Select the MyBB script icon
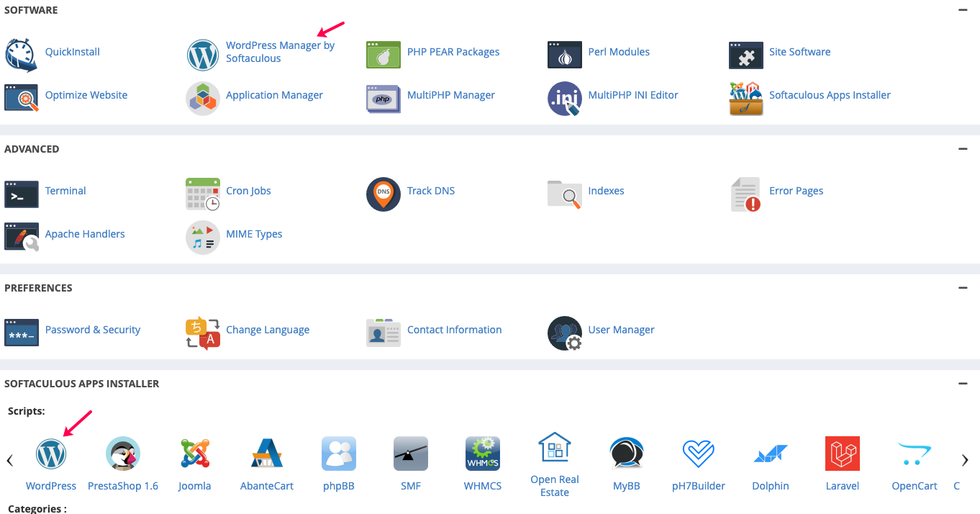This screenshot has width=980, height=514. coord(627,454)
